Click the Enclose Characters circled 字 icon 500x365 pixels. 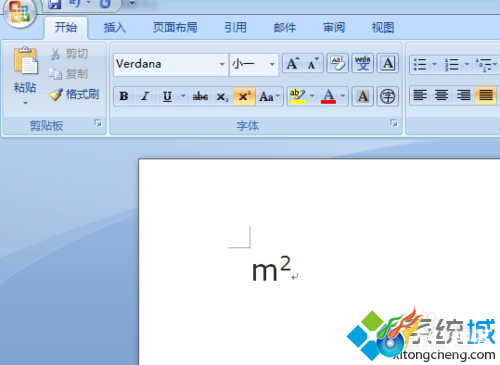[x=388, y=97]
